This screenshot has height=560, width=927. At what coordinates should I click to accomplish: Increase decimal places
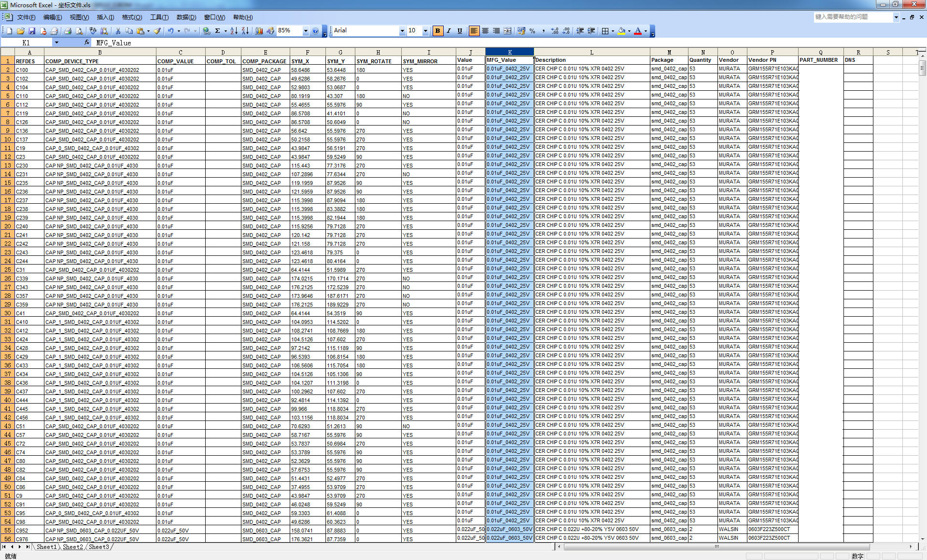click(x=555, y=31)
